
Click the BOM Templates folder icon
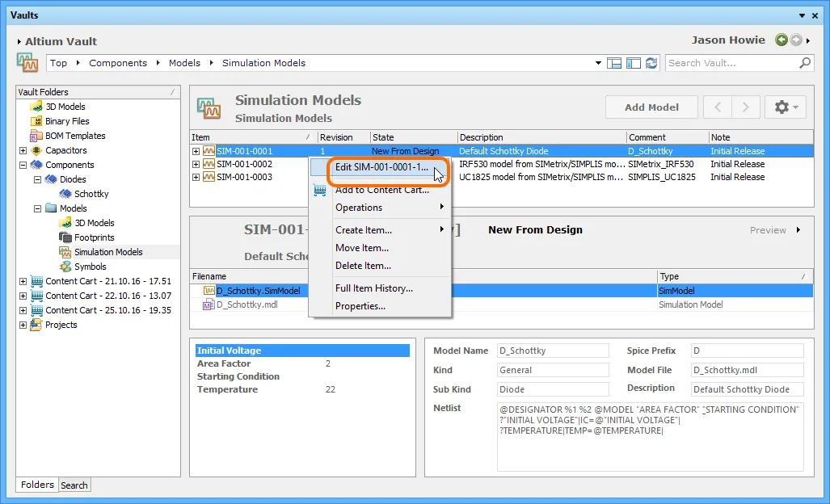coord(36,136)
